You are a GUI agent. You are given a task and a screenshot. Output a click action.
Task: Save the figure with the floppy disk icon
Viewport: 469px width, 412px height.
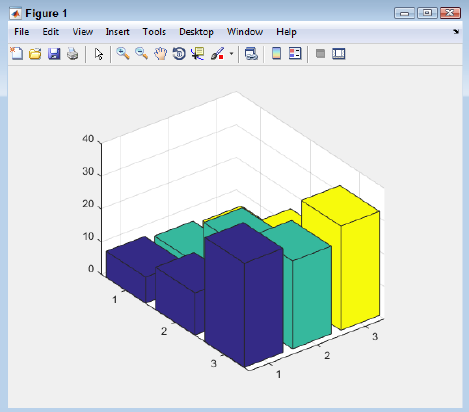54,53
